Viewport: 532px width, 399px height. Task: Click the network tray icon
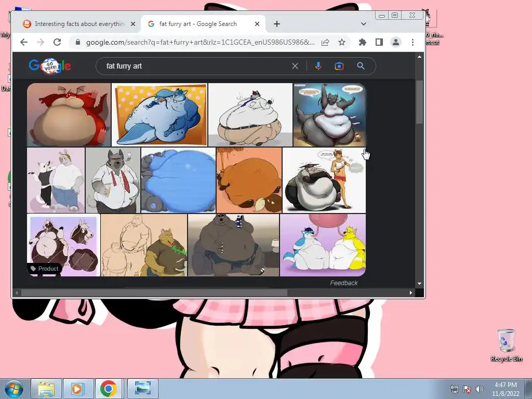[x=454, y=389]
